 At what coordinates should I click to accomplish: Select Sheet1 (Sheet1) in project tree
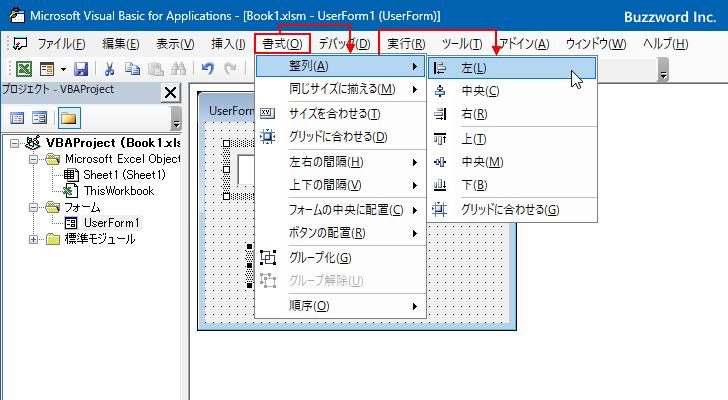click(124, 175)
